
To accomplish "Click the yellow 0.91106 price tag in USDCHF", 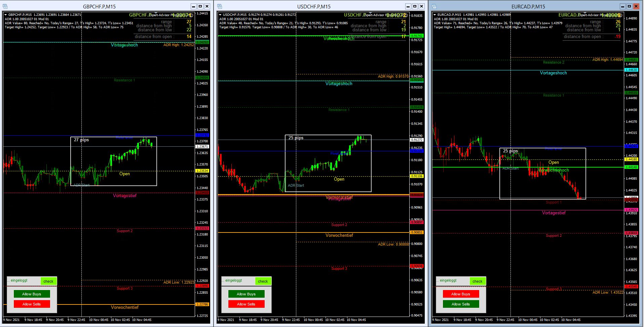I will point(417,176).
